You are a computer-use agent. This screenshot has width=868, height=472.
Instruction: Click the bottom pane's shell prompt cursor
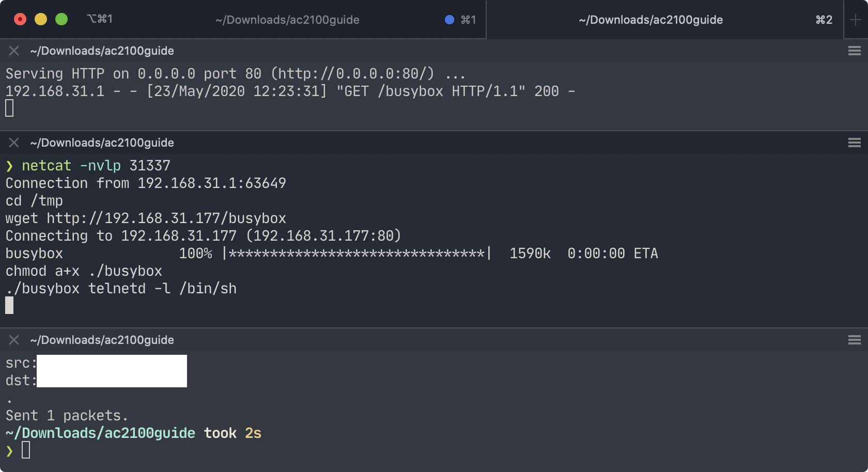pos(26,450)
